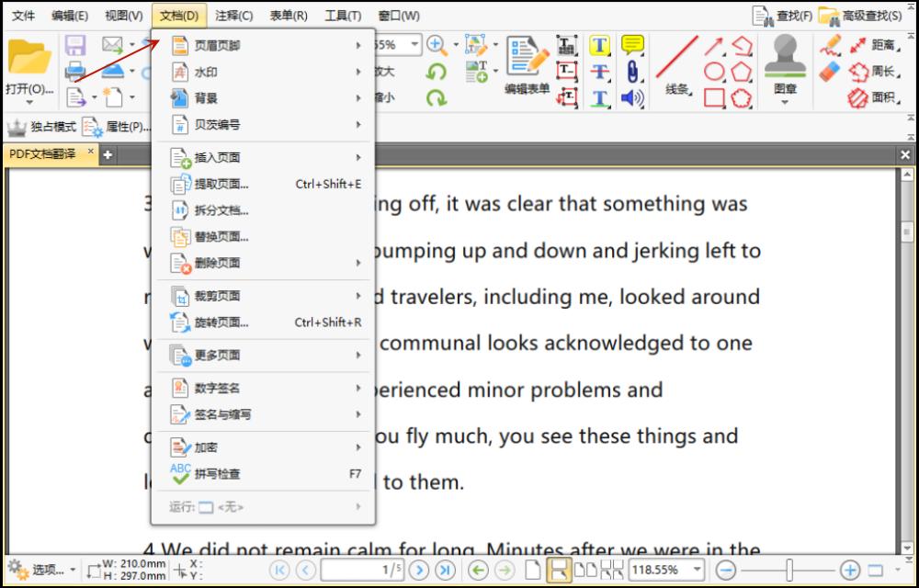The height and width of the screenshot is (588, 919).
Task: Select the 距离 distance measurement tool
Action: point(873,45)
